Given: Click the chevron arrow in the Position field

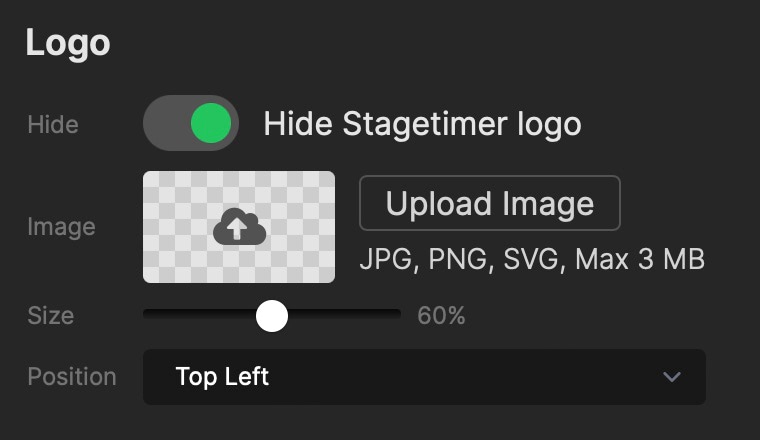Looking at the screenshot, I should [672, 377].
